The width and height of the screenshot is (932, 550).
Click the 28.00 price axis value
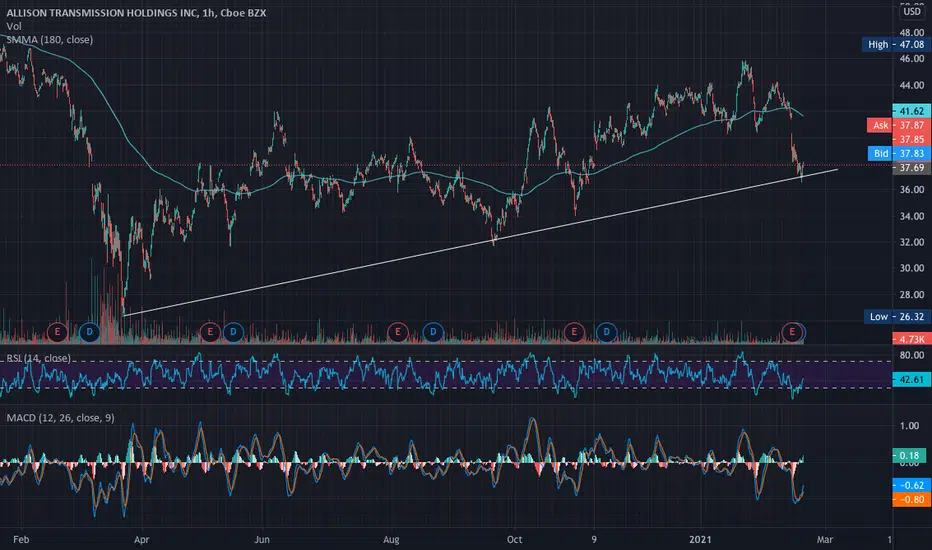coord(912,294)
